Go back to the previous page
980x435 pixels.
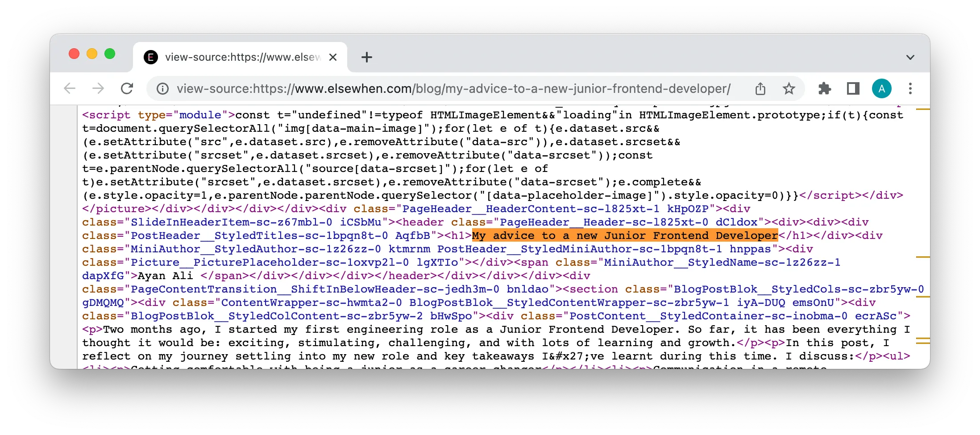click(x=70, y=88)
